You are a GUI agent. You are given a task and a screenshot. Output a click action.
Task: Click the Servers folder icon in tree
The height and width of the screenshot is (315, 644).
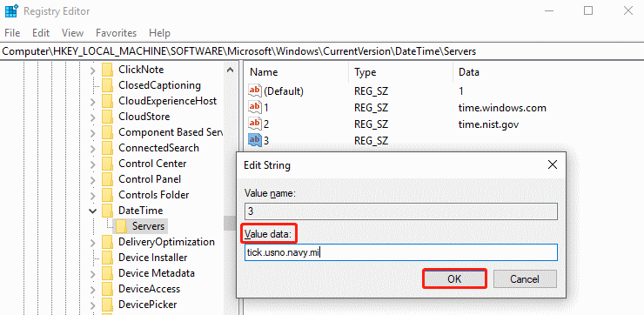[x=121, y=226]
